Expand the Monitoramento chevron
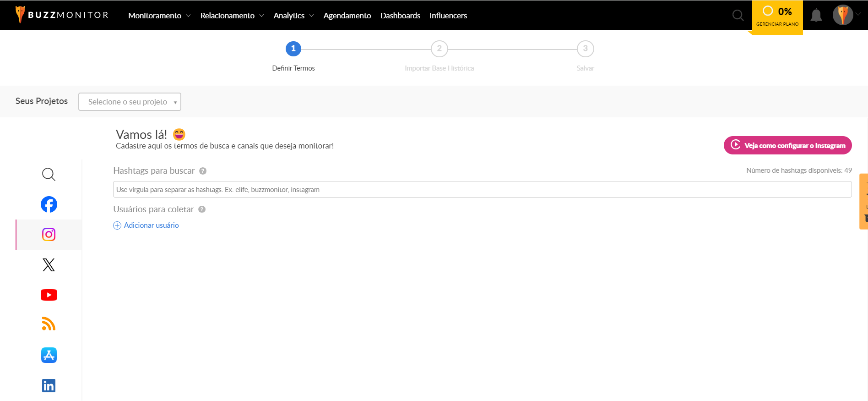 pos(188,16)
